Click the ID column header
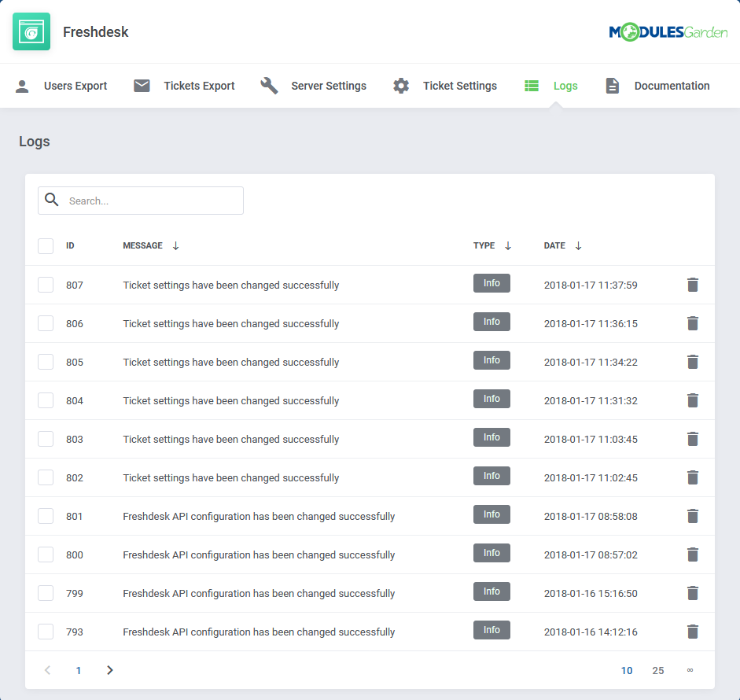 click(70, 246)
